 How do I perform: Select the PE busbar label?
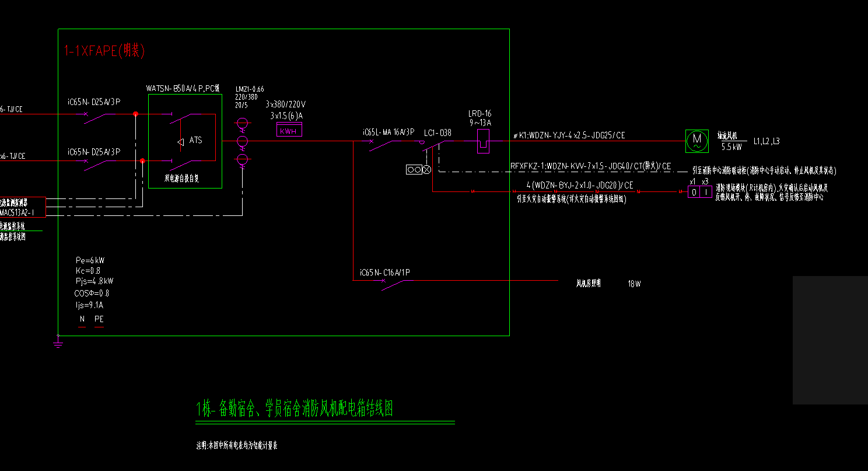[99, 319]
